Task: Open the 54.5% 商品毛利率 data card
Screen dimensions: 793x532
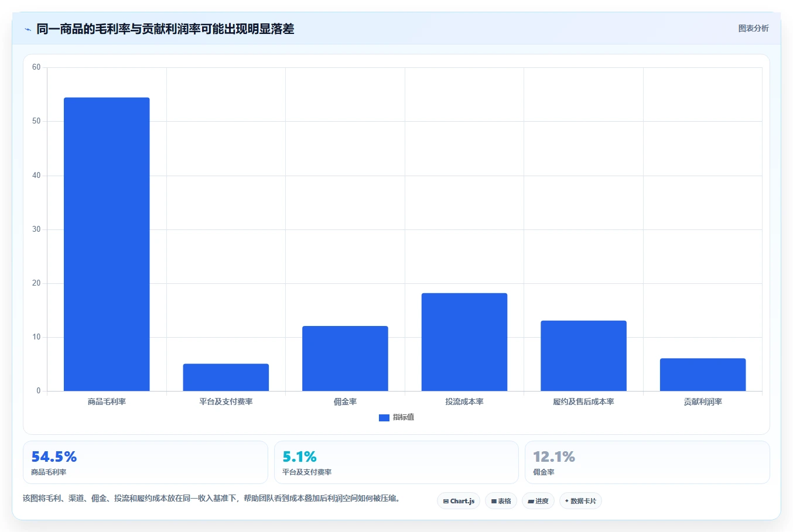Action: pyautogui.click(x=145, y=462)
